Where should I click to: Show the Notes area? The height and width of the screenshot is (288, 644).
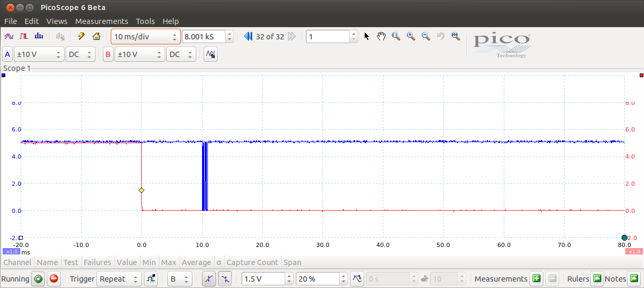(x=633, y=278)
